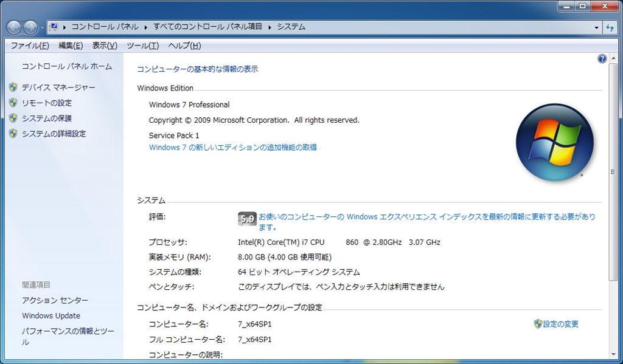Viewport: 623px width, 364px height.
Task: Click the Windows 7 Professional text
Action: (189, 105)
